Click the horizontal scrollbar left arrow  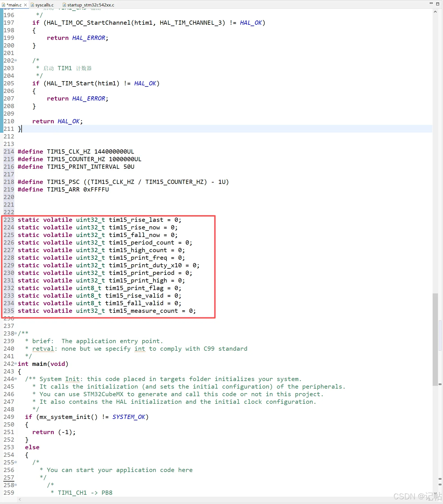pyautogui.click(x=20, y=499)
